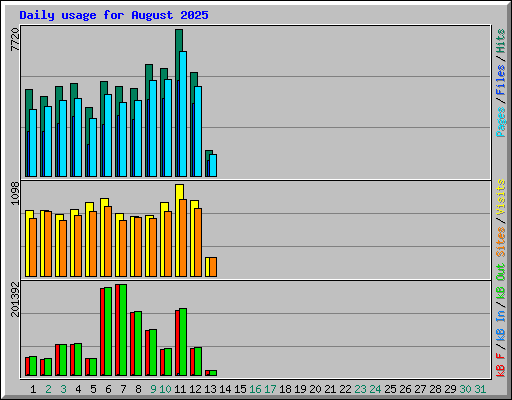This screenshot has height=400, width=512.
Task: Click day 2 on the x-axis
Action: point(48,389)
